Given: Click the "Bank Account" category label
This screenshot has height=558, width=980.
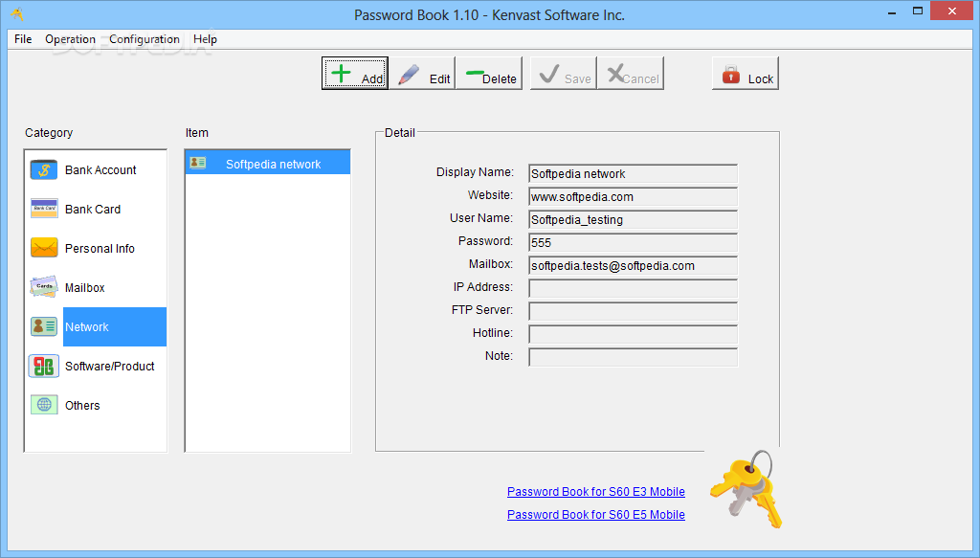Looking at the screenshot, I should point(100,170).
